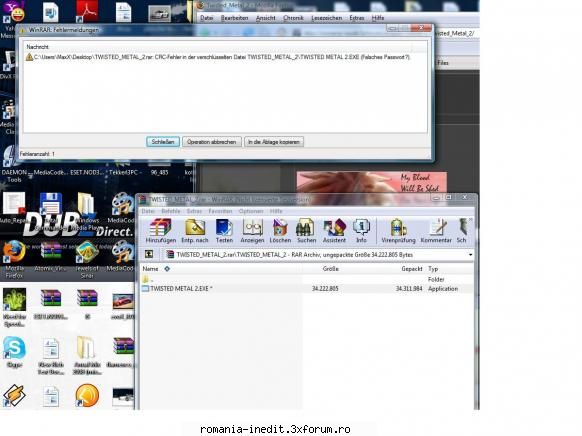This screenshot has height=436, width=582.
Task: Click the 34.311.984 packed size value
Action: [409, 288]
